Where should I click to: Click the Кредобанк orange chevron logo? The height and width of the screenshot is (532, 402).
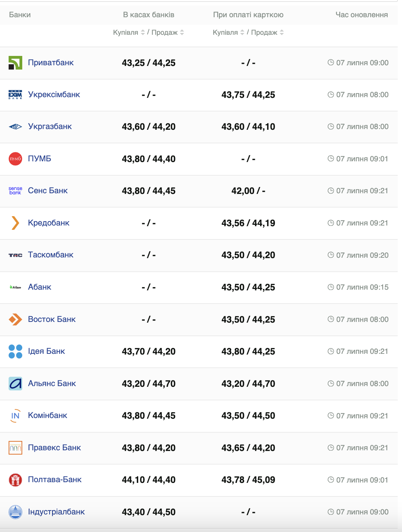tap(15, 223)
